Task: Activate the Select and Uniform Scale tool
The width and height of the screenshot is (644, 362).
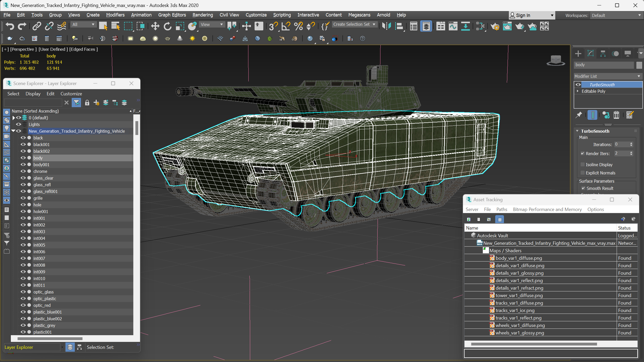Action: [x=180, y=26]
